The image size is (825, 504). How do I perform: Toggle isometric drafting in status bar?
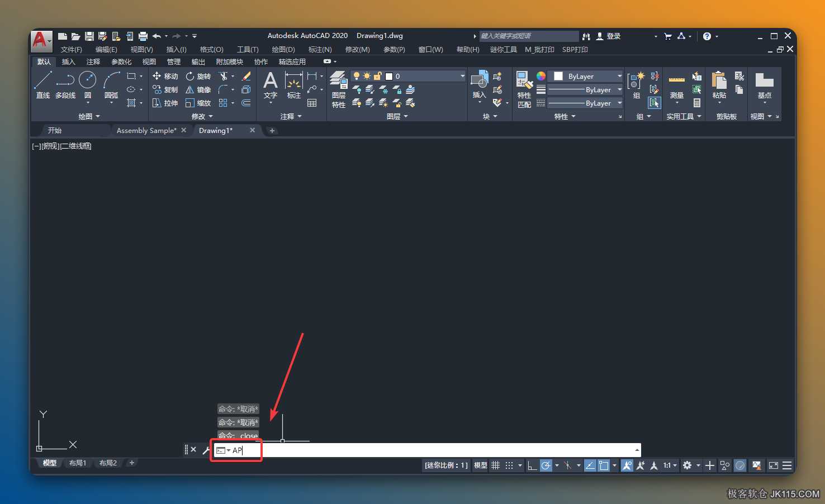point(568,465)
